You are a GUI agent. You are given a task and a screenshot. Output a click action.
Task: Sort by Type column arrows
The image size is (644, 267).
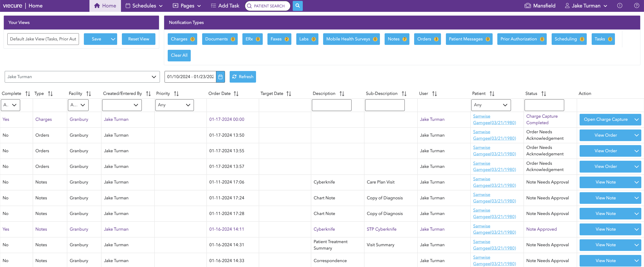[51, 94]
